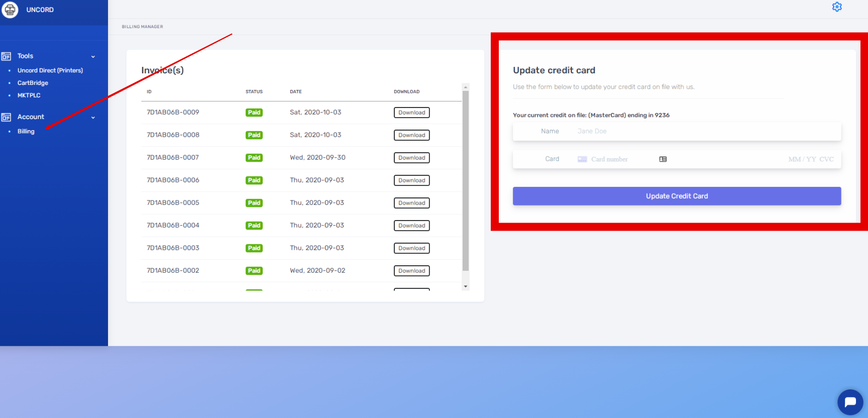The image size is (868, 418).
Task: Download invoice 7D1AB06B-0006
Action: click(x=412, y=180)
